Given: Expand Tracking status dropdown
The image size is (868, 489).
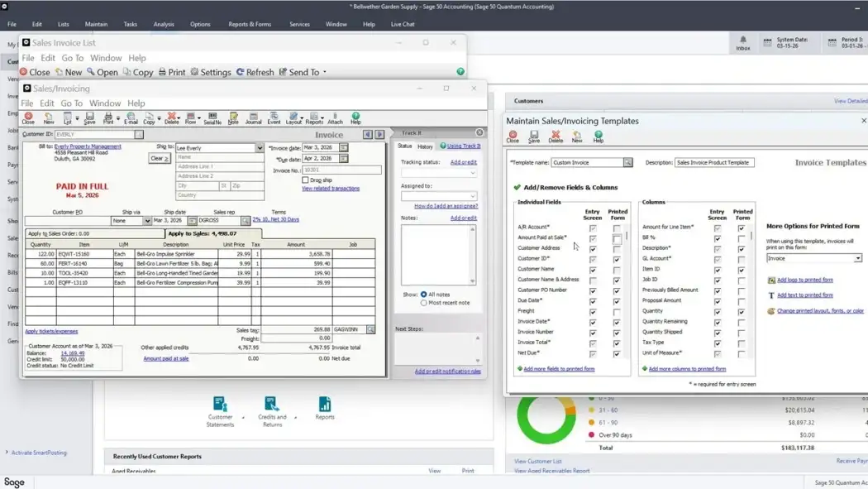Looking at the screenshot, I should coord(472,173).
